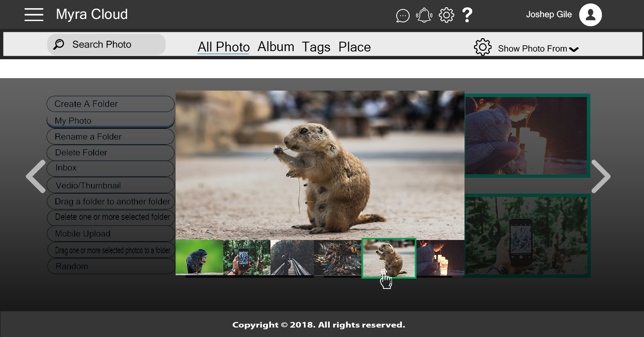The width and height of the screenshot is (644, 337).
Task: Expand the Show Photo From dropdown
Action: tap(574, 49)
